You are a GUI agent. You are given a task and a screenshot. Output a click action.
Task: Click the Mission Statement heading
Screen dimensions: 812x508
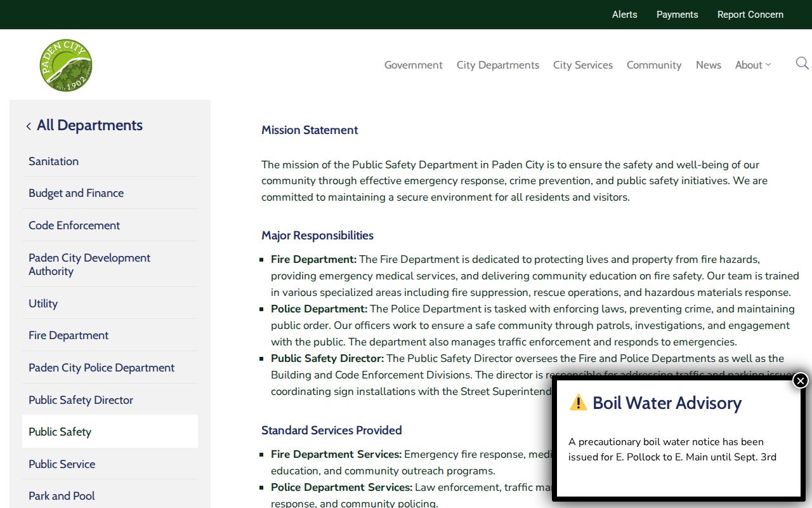click(310, 130)
